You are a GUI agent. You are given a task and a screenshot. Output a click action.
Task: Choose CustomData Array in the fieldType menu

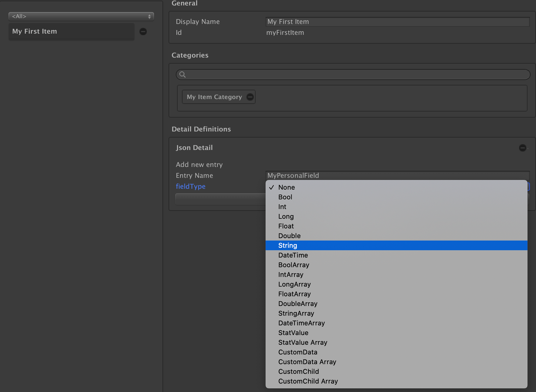pos(397,362)
